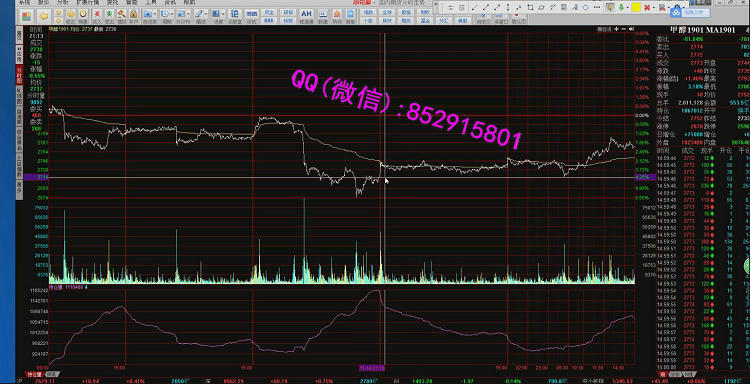
Task: Click the highlighted time marker on time axis
Action: click(x=372, y=368)
